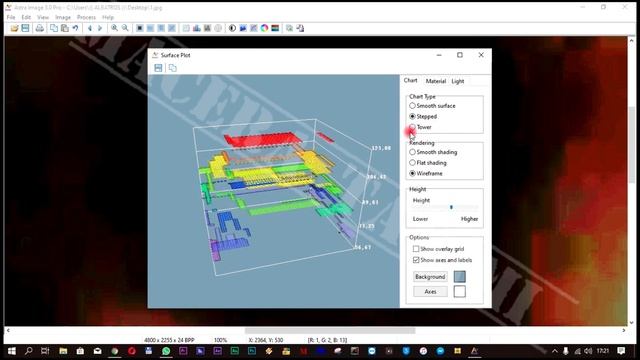Open the Help menu
This screenshot has height=360, width=640.
pos(108,17)
